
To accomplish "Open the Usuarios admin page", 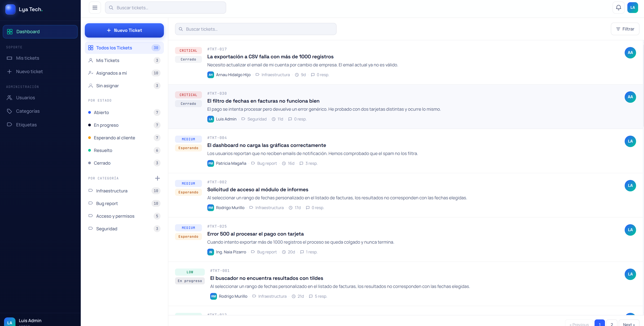I will 40,98.
